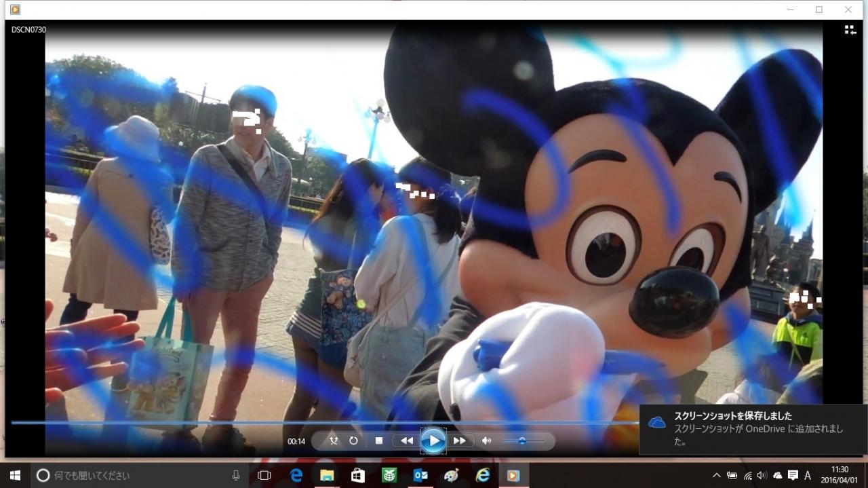868x488 pixels.
Task: Switch to Library view icon
Action: pos(850,30)
